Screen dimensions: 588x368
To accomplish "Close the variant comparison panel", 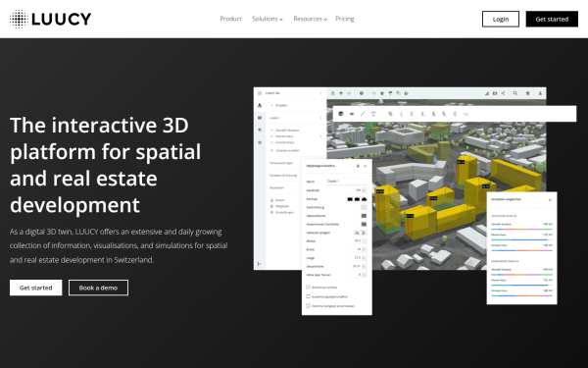I will (x=550, y=200).
